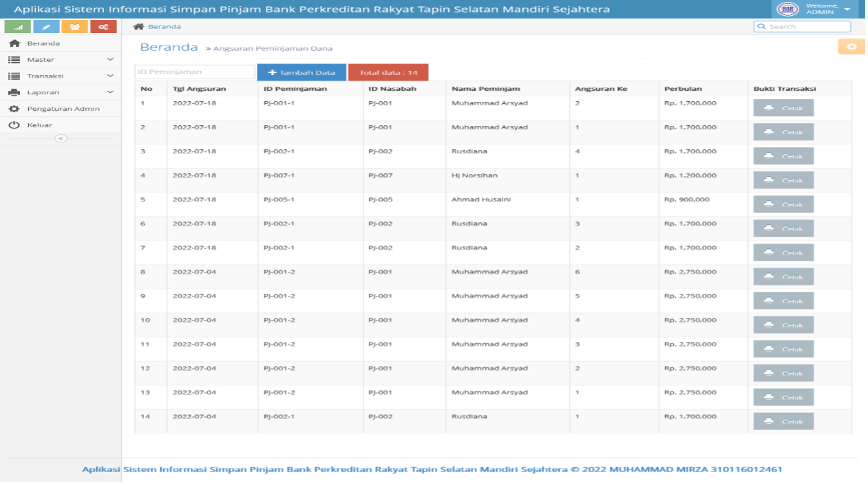Viewport: 868px width, 485px height.
Task: Click the Master list icon in sidebar
Action: 14,60
